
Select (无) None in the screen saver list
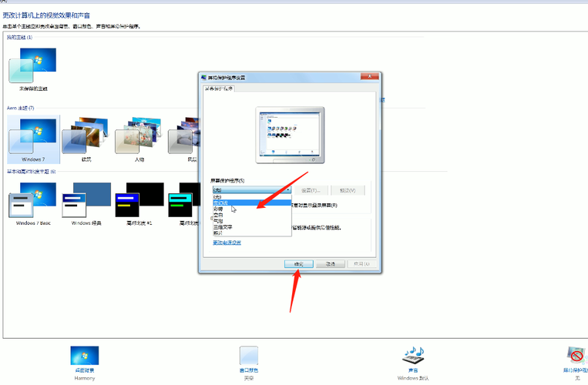click(x=218, y=197)
